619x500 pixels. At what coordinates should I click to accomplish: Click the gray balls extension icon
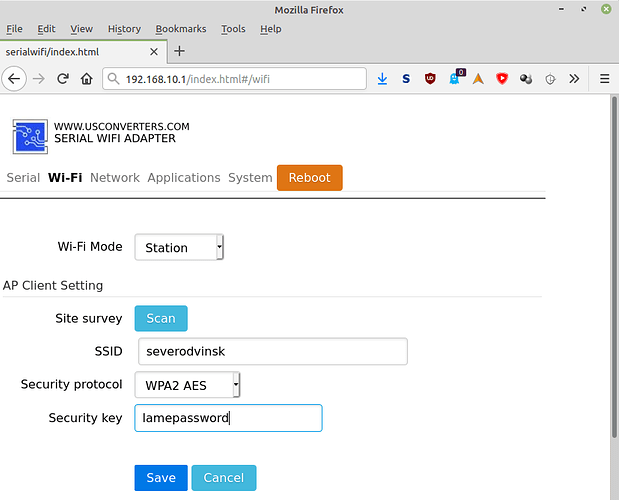(526, 79)
